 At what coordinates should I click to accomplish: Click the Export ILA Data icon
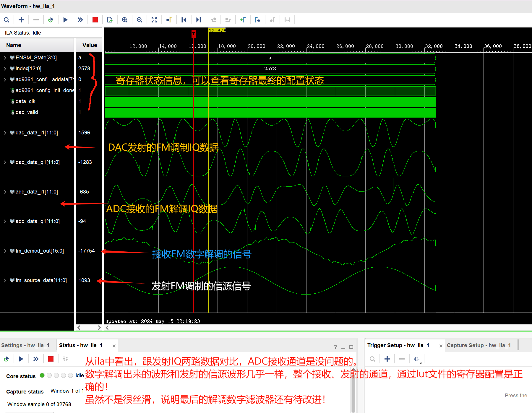point(110,20)
